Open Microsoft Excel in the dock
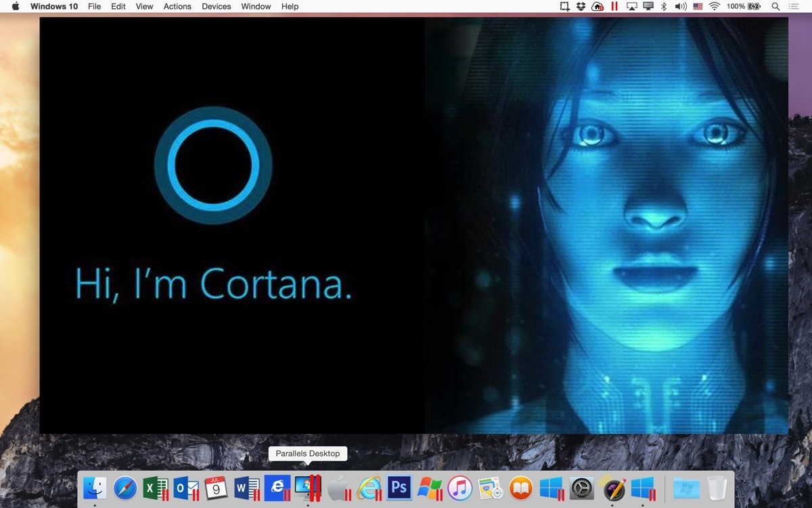Viewport: 812px width, 508px height. click(155, 488)
